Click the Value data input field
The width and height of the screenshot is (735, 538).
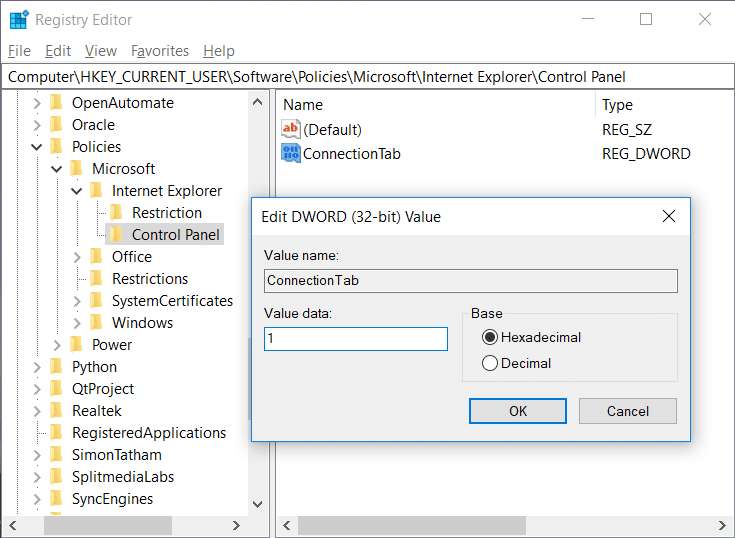(x=355, y=339)
